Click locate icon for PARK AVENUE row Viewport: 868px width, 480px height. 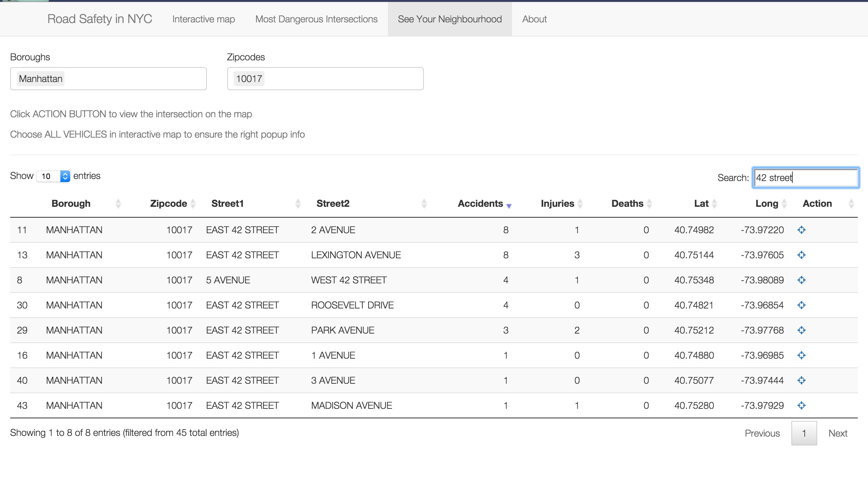tap(801, 330)
